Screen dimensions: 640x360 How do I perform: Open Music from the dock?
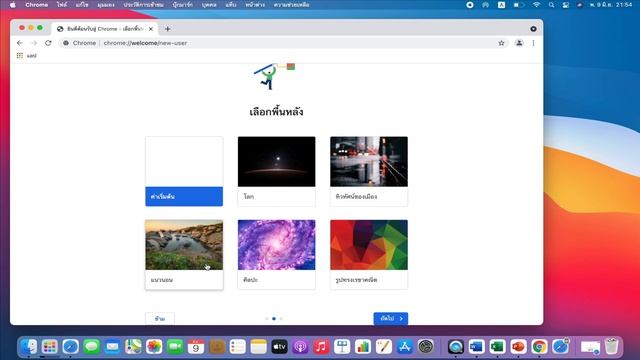(x=321, y=347)
